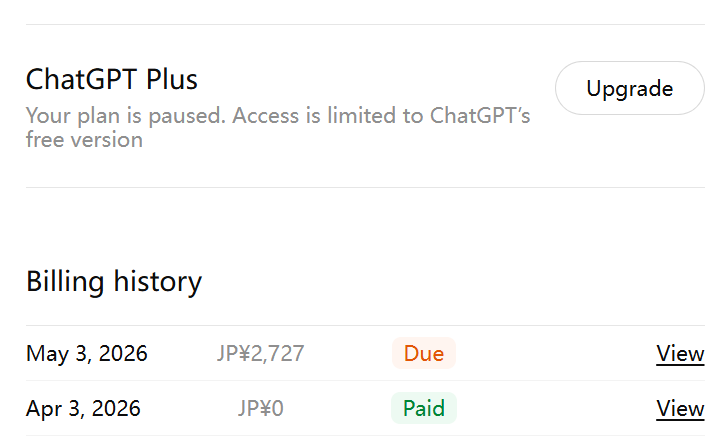This screenshot has height=448, width=724.
Task: Click the May 3, 2026 billing date
Action: click(87, 354)
